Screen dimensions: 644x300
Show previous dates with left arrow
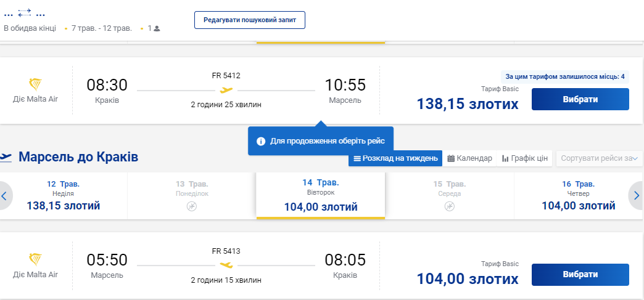click(x=5, y=196)
